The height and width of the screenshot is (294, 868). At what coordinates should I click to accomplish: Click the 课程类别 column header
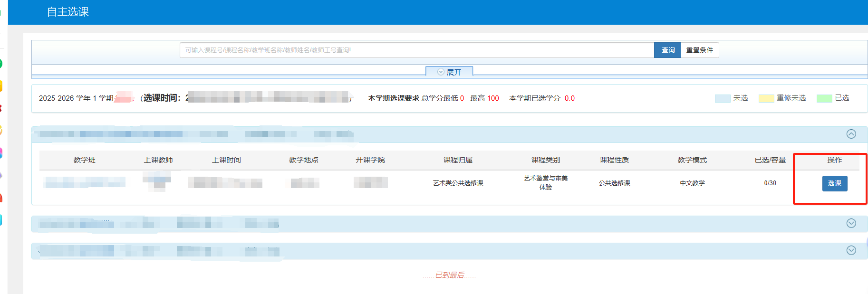(x=545, y=160)
